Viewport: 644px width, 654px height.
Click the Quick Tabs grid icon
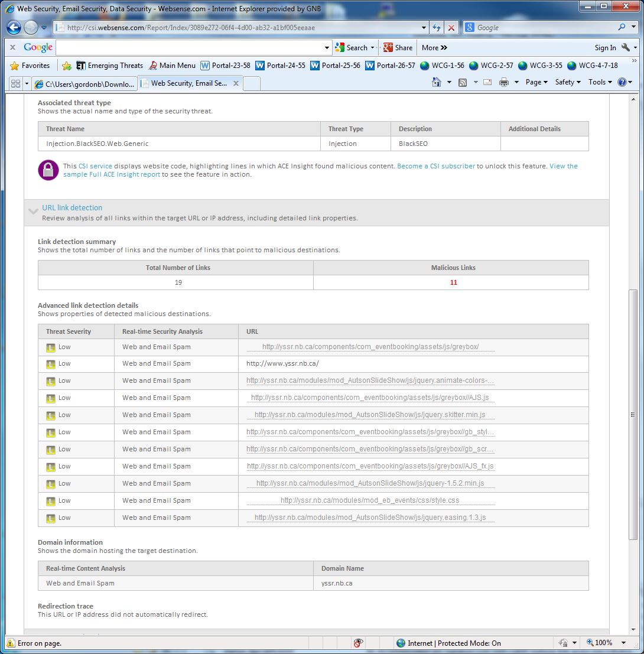click(15, 83)
